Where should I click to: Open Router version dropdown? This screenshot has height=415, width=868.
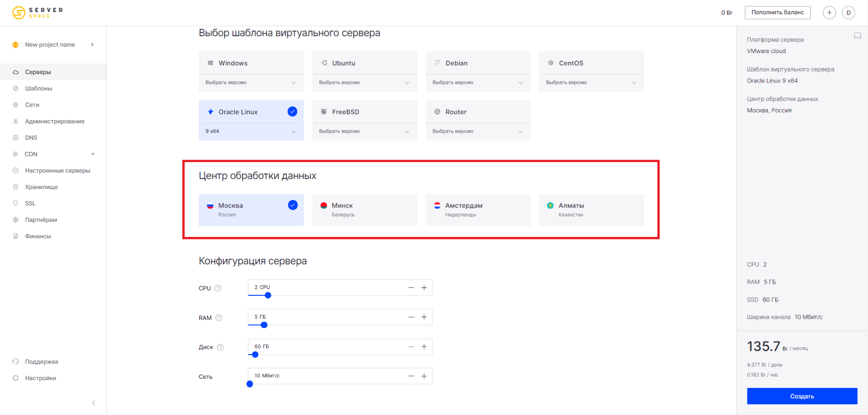click(478, 132)
